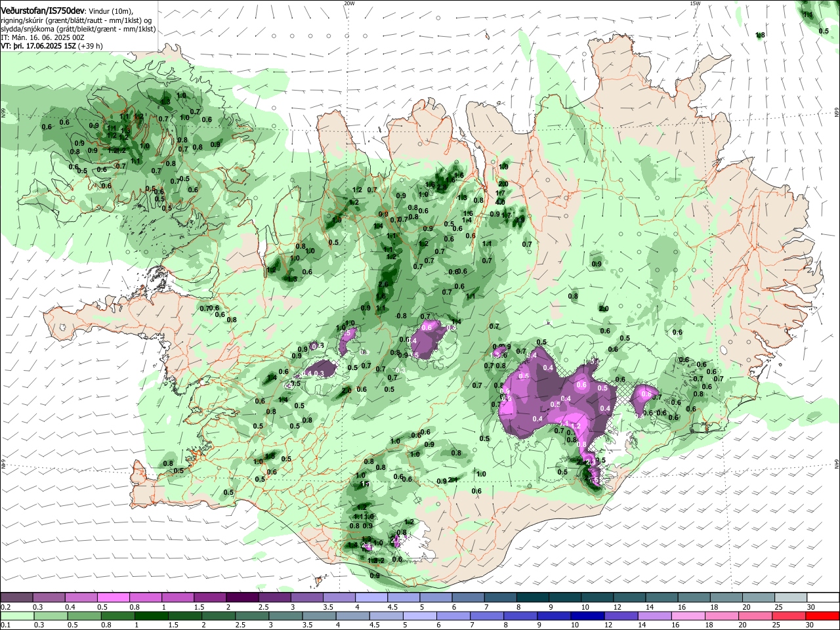Pick the red 30 swatch in rain legend
The width and height of the screenshot is (840, 630).
coord(822,616)
